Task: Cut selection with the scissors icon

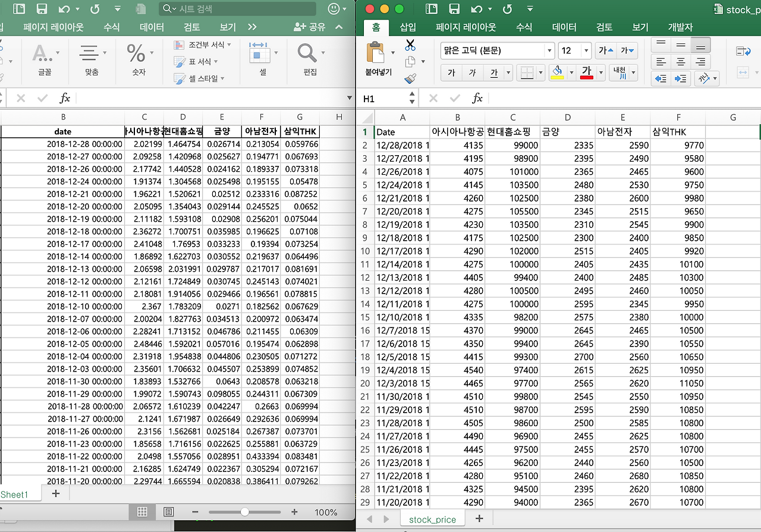Action: pos(410,45)
